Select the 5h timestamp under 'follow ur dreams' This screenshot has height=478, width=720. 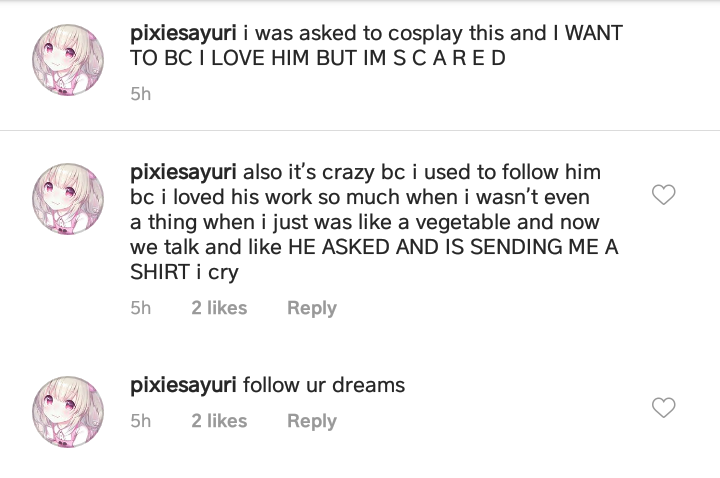tap(141, 421)
